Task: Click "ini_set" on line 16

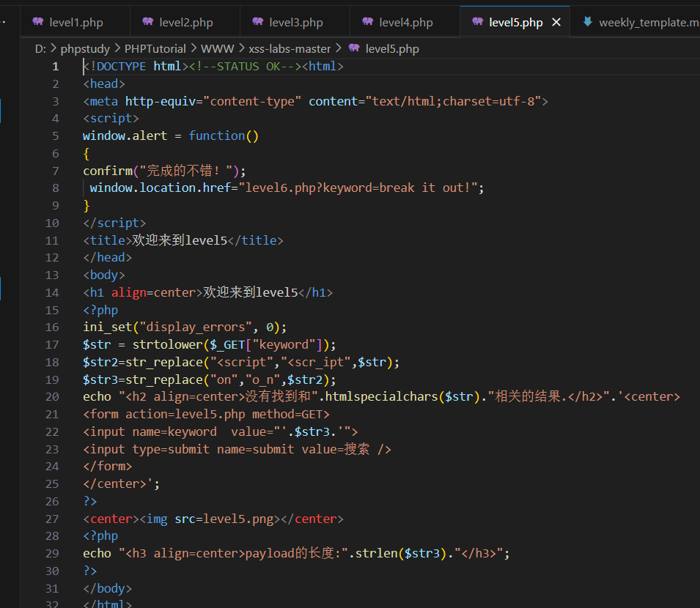Action: pos(107,327)
